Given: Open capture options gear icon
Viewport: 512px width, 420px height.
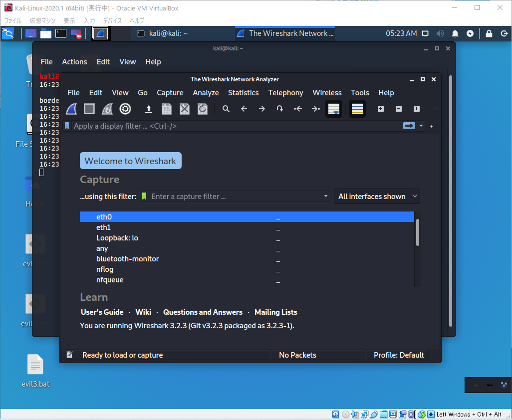Looking at the screenshot, I should point(125,109).
